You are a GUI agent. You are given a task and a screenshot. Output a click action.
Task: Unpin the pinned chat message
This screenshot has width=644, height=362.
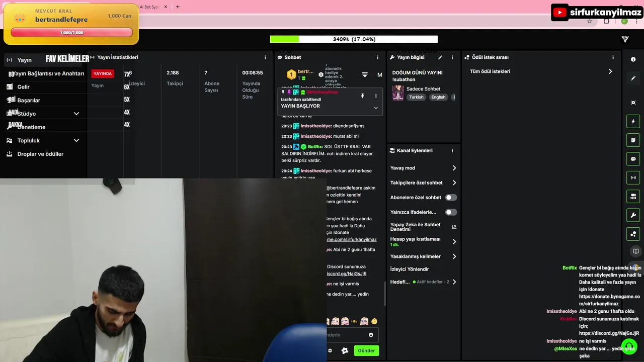362,96
